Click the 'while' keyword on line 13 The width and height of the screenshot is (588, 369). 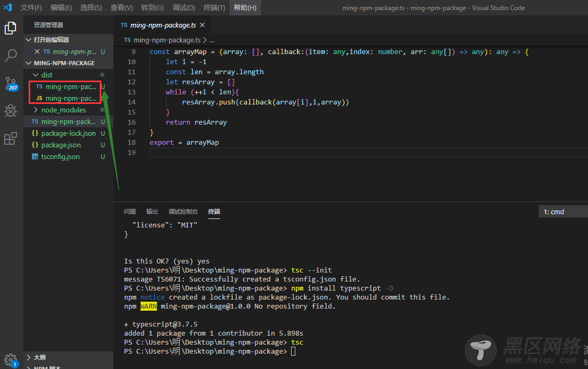(176, 92)
